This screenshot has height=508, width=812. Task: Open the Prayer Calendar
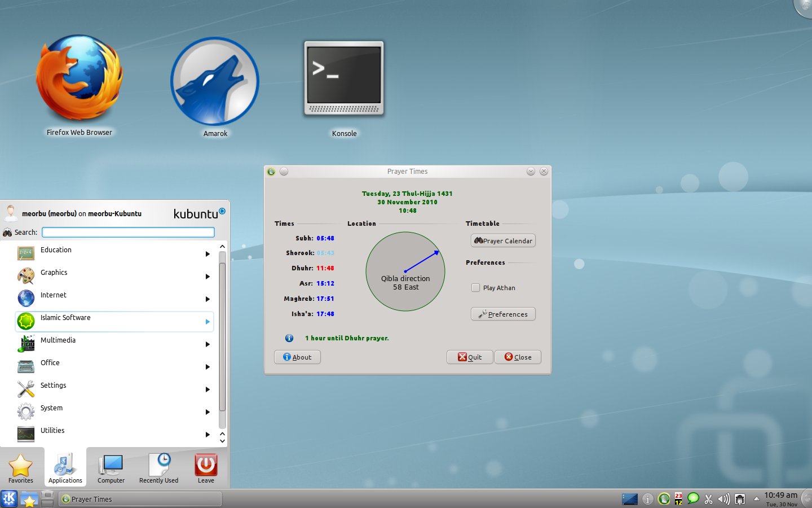502,240
